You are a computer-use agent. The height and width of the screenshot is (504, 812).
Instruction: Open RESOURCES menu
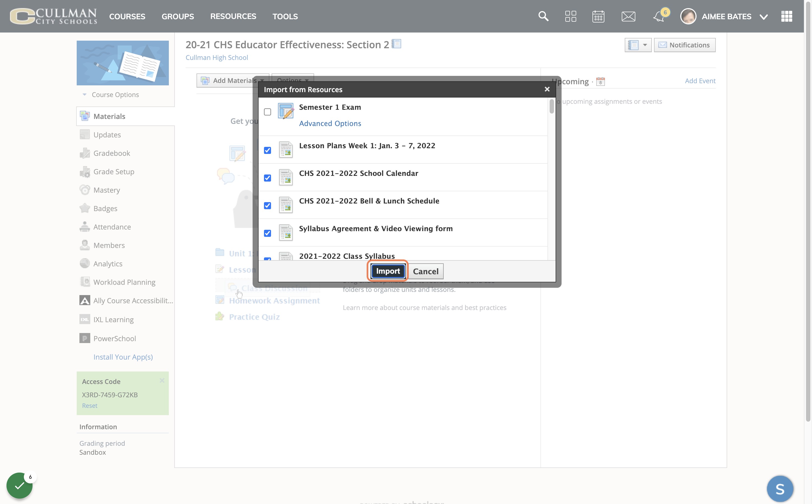tap(233, 16)
